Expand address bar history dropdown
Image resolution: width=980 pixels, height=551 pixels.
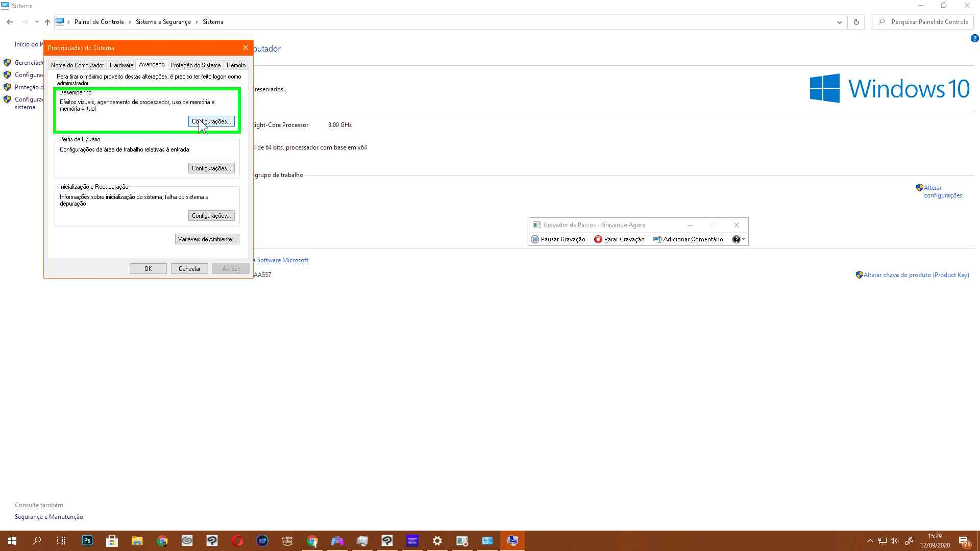coord(839,22)
